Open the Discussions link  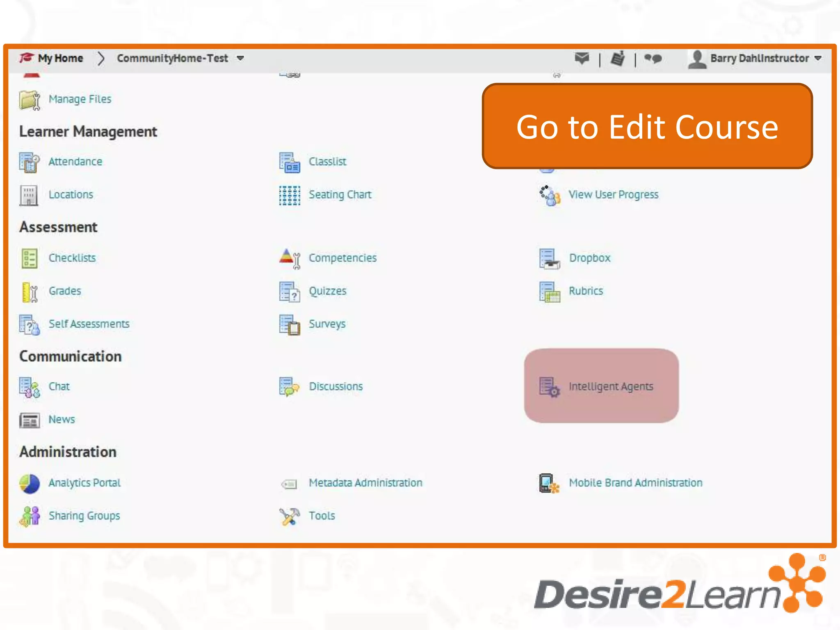point(336,386)
